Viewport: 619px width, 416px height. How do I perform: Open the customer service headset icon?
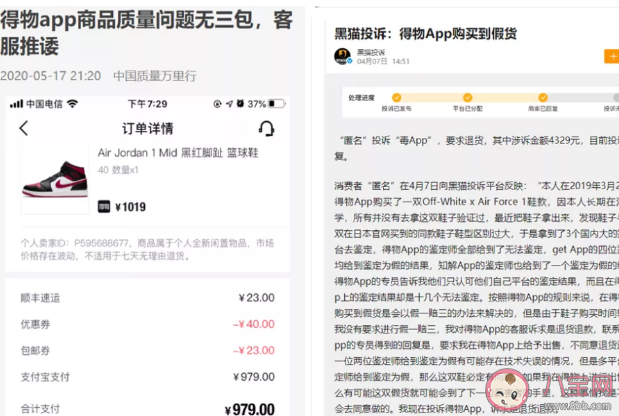click(266, 128)
